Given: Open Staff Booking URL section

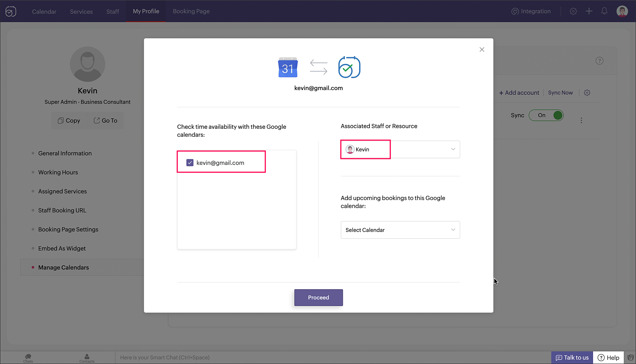Looking at the screenshot, I should [62, 210].
